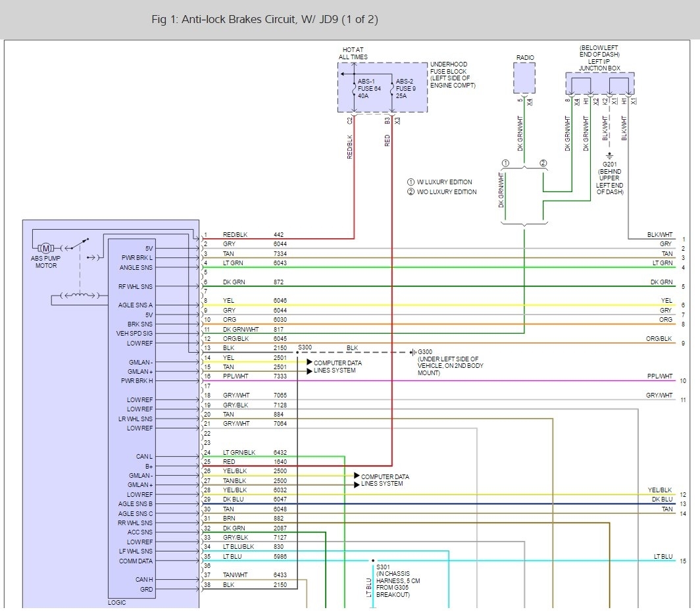Click the circled 2 without luxury marker

543,163
